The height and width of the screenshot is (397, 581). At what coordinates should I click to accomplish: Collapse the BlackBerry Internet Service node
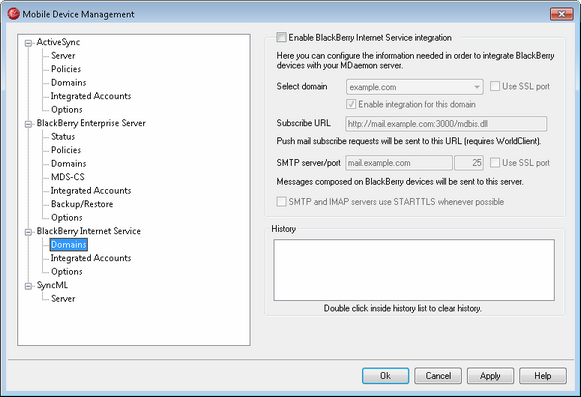(28, 232)
